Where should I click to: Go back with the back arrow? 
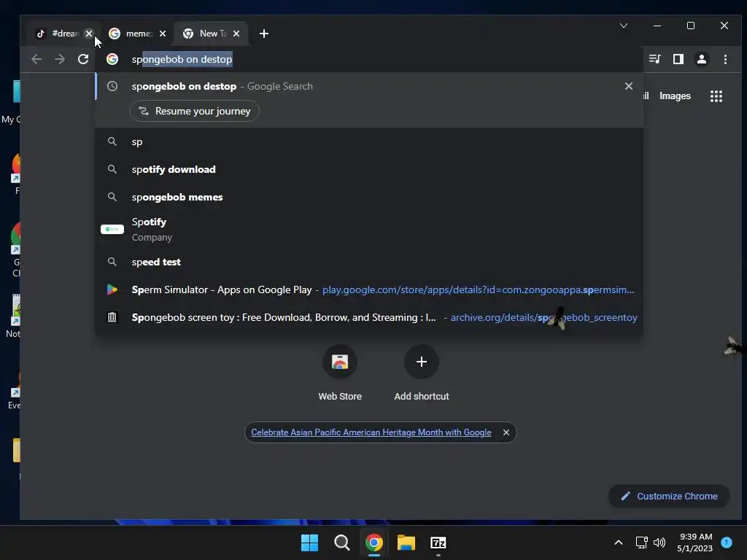tap(36, 59)
